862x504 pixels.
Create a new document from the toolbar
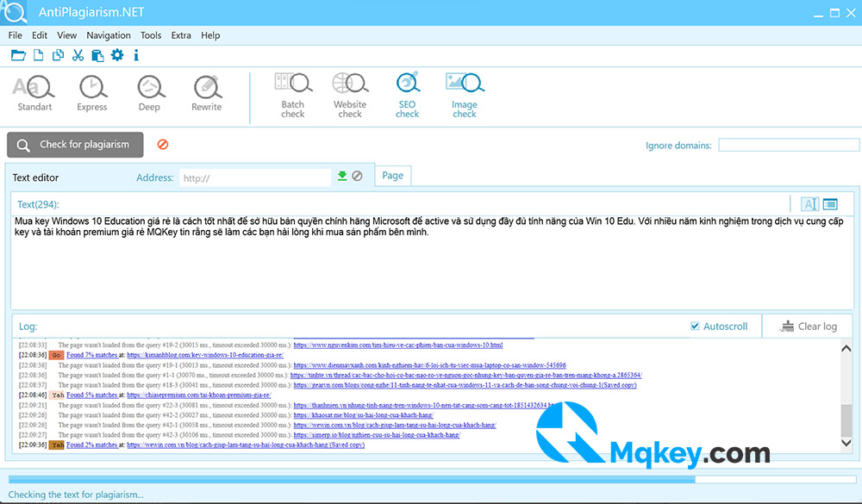39,55
